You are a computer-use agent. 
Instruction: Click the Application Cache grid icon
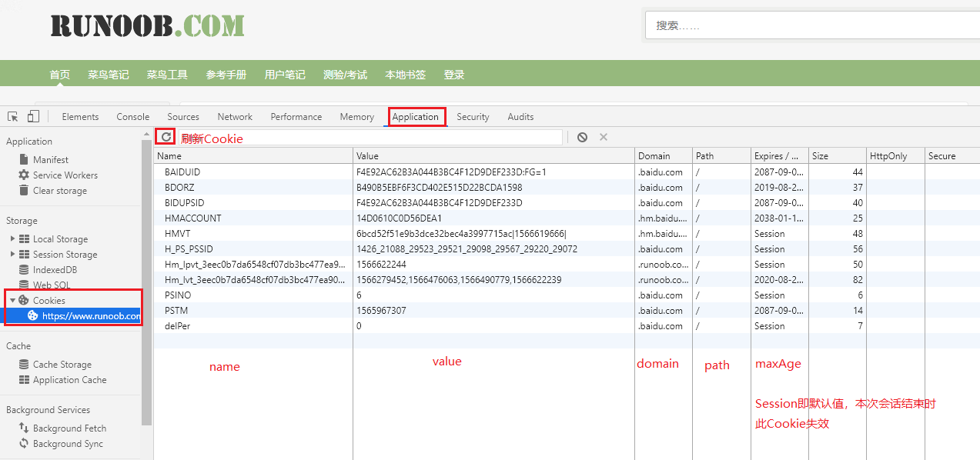(25, 380)
